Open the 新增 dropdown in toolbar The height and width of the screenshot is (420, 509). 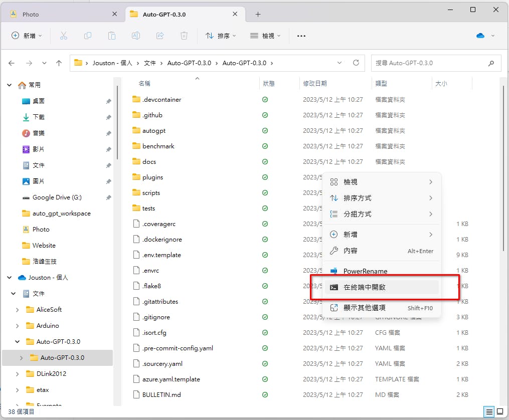[x=27, y=36]
